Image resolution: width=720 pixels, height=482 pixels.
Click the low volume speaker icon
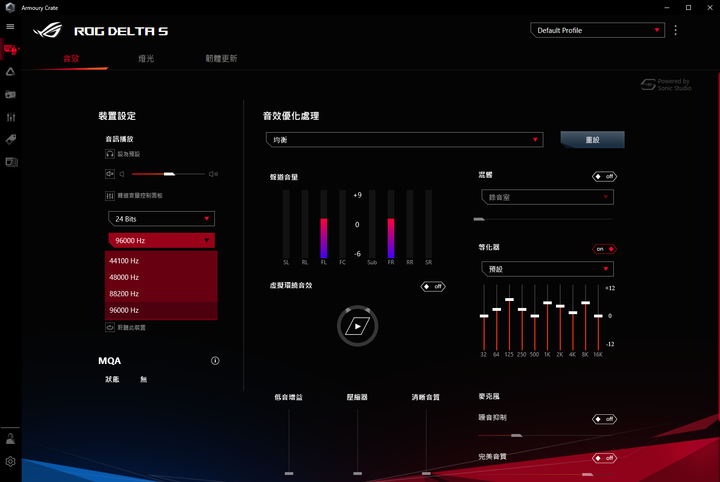(x=122, y=174)
